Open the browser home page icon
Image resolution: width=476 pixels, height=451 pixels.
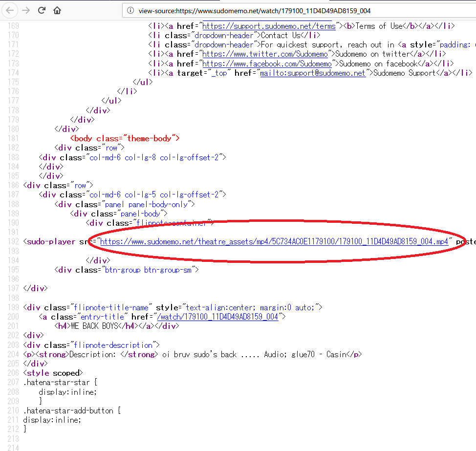[57, 11]
